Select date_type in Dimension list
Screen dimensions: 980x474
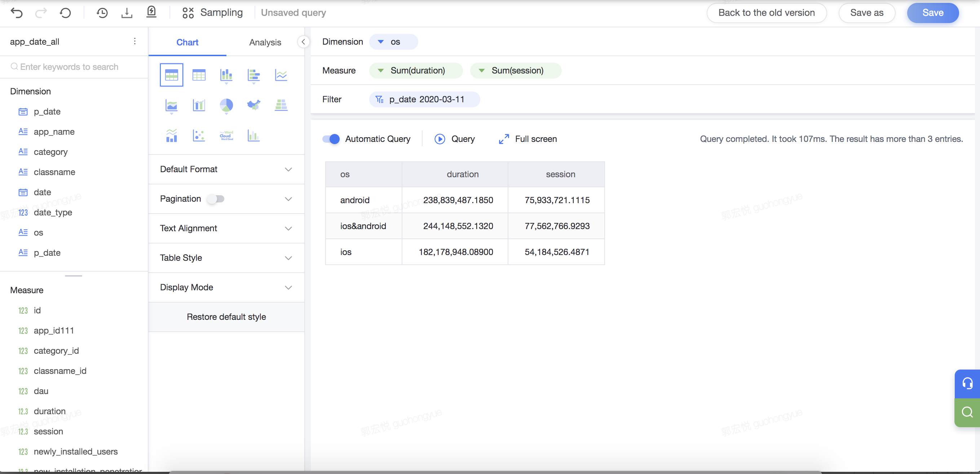click(53, 213)
